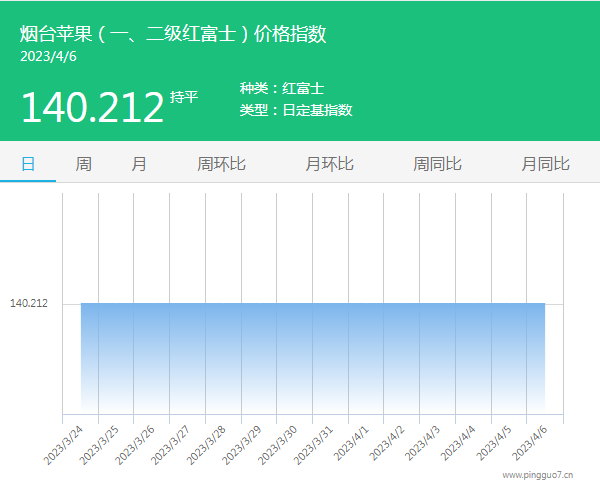Click the x-axis label 2023/3/28
The image size is (600, 485).
[x=206, y=445]
